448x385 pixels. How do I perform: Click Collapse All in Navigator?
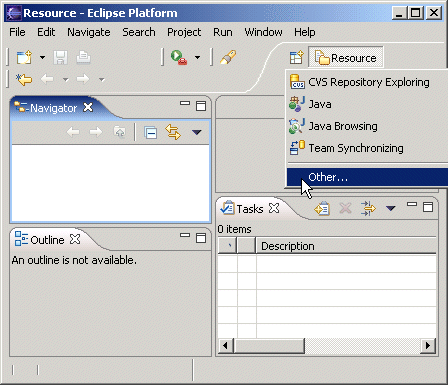click(x=150, y=132)
